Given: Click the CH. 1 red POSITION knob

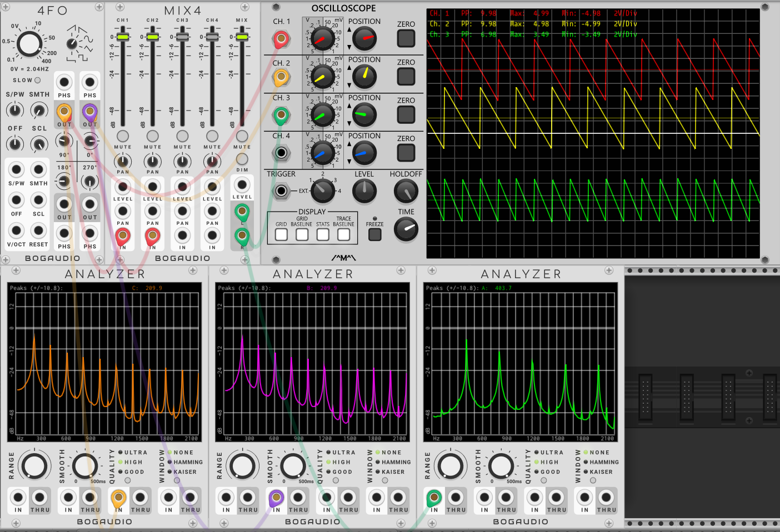Looking at the screenshot, I should 364,38.
